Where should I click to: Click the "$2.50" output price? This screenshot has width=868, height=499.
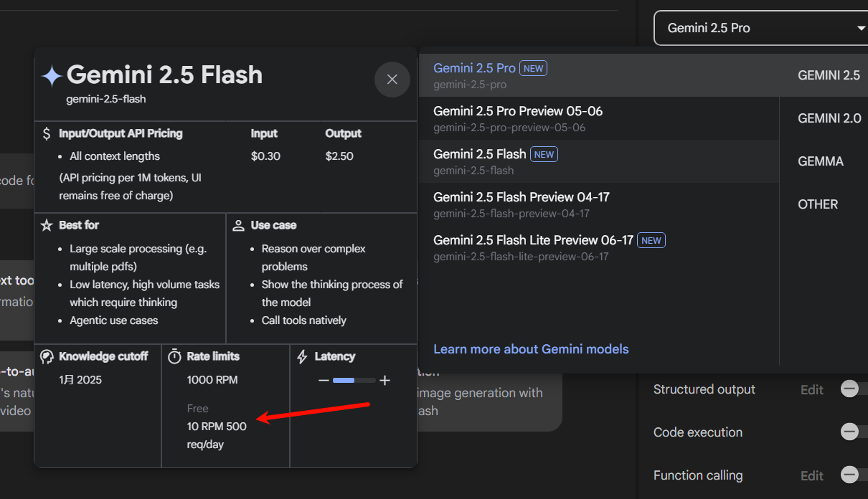(x=339, y=156)
